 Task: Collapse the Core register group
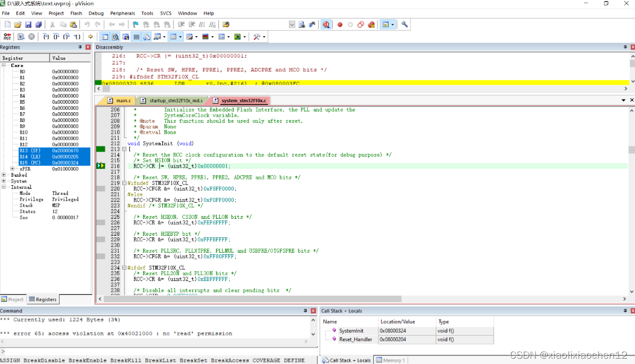[4, 65]
